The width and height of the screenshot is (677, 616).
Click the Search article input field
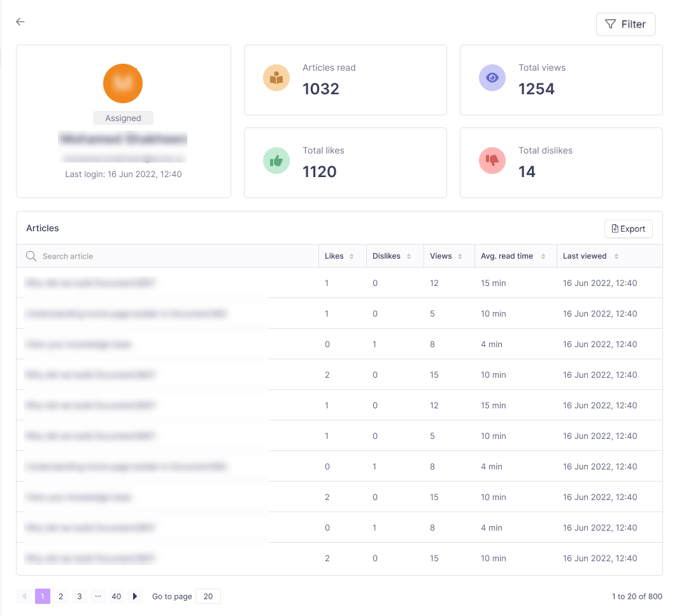coord(172,256)
